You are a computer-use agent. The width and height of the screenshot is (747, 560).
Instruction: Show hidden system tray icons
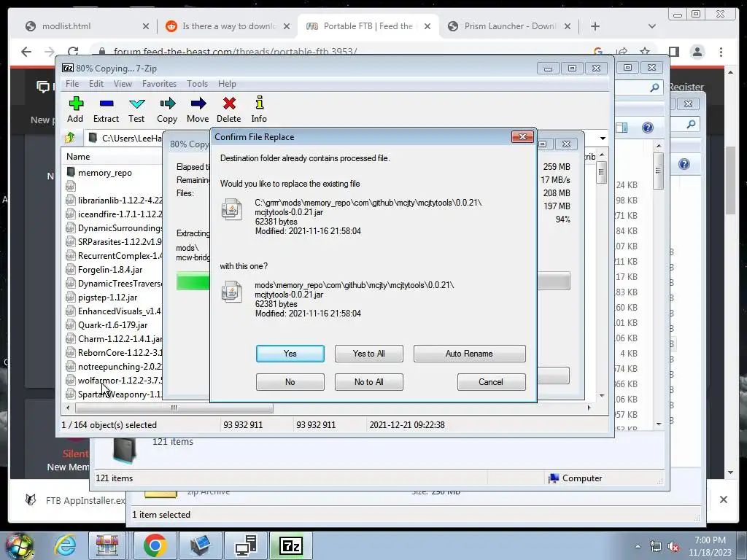point(638,546)
